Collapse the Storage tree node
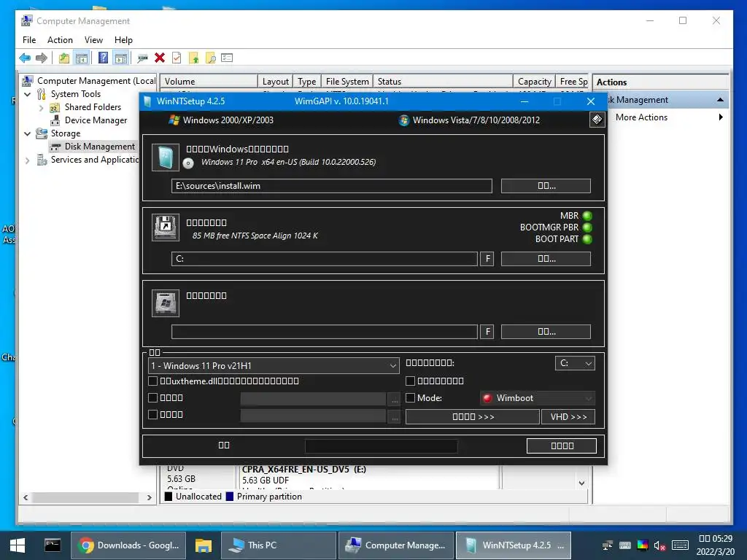This screenshot has height=560, width=747. pos(28,134)
